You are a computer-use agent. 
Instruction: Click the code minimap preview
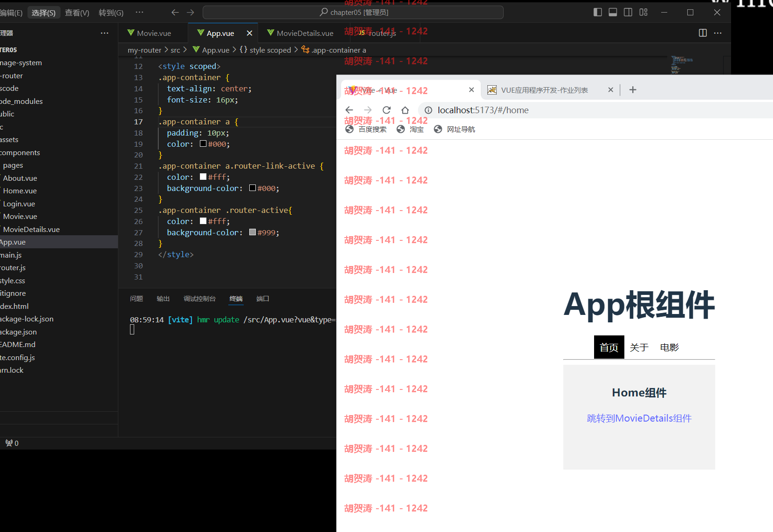(682, 65)
